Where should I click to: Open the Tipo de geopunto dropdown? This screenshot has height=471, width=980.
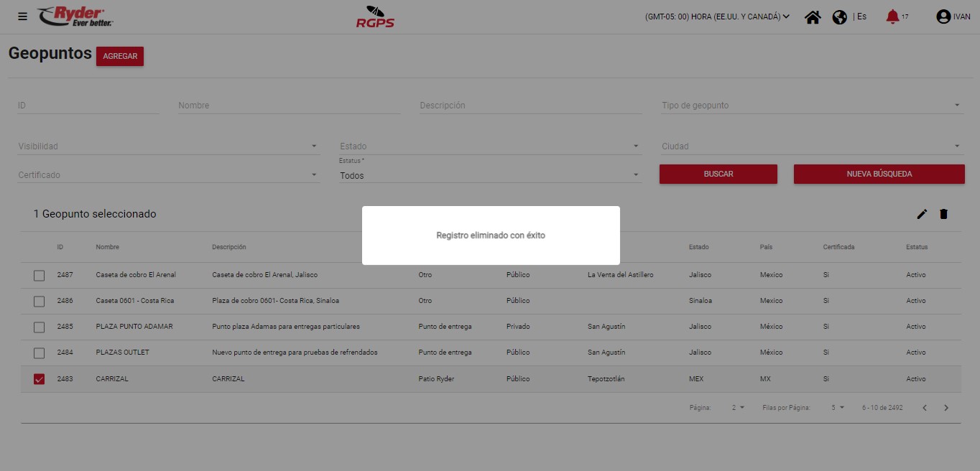(810, 106)
